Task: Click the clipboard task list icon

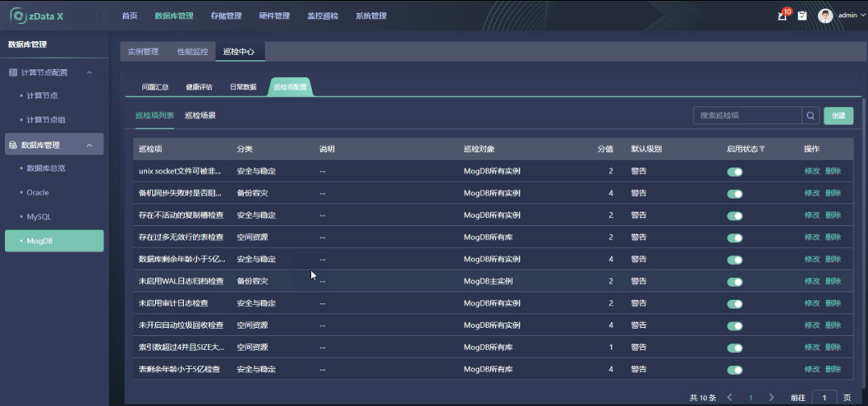Action: click(x=802, y=15)
